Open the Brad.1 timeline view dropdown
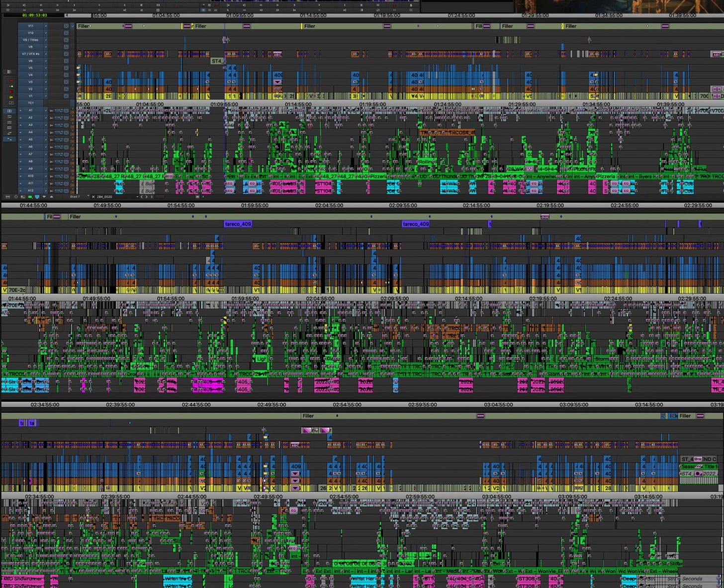Screen dimensions: 724x588 tap(88, 196)
